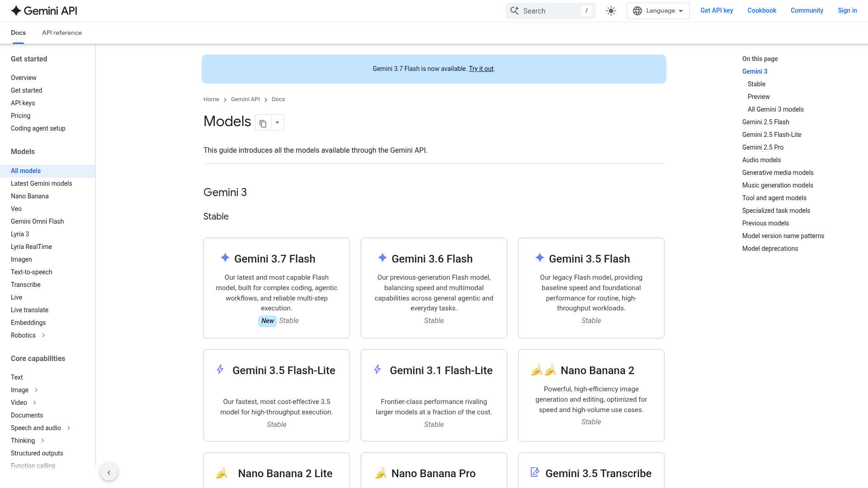This screenshot has width=868, height=488.
Task: Open Gemini 3.1 Flash-Lite card title
Action: [x=441, y=371]
